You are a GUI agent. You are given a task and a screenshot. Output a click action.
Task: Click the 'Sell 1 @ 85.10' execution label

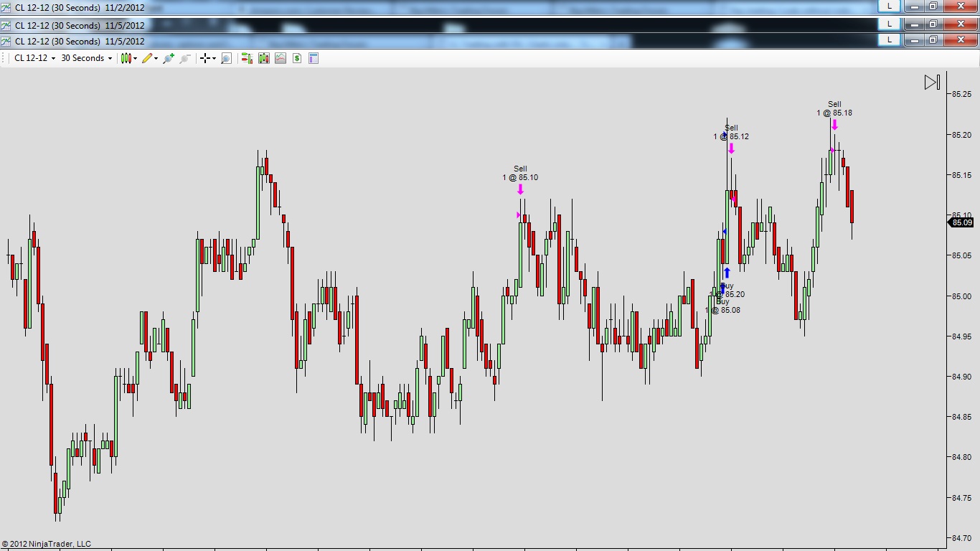520,173
